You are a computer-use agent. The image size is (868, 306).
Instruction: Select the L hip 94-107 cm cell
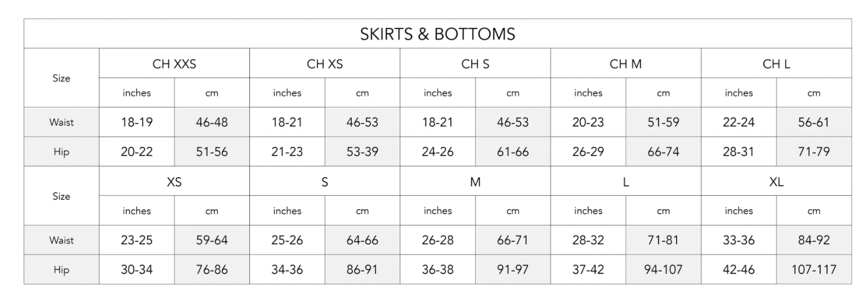(x=663, y=269)
